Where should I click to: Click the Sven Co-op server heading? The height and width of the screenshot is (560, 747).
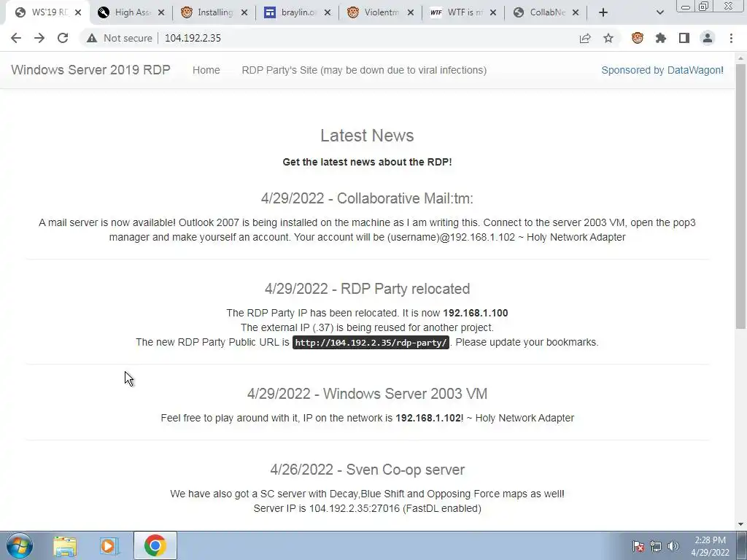pyautogui.click(x=367, y=470)
